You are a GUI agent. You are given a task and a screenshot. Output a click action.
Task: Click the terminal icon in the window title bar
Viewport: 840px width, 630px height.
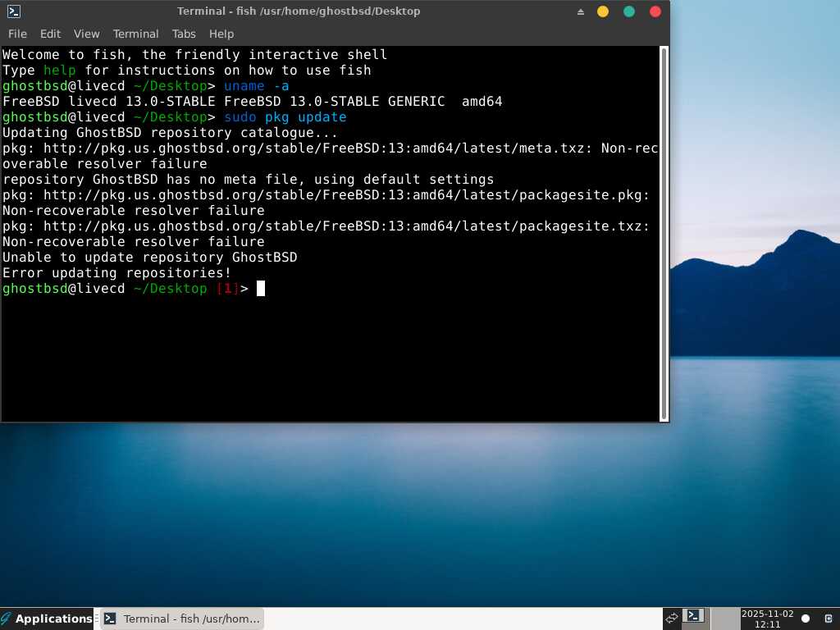[14, 11]
